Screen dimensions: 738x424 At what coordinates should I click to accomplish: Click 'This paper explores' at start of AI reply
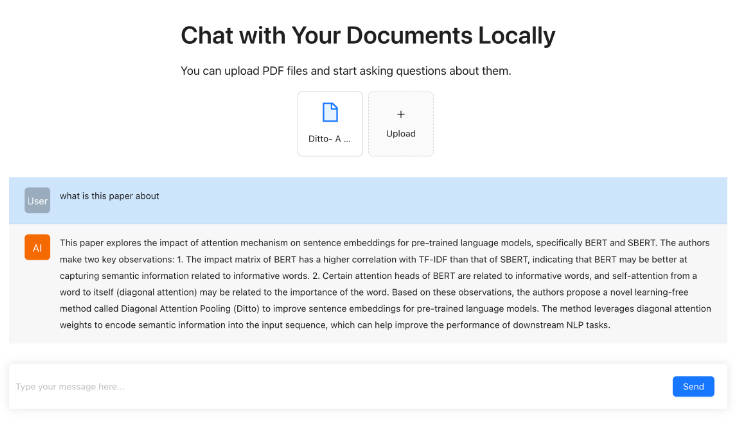click(102, 243)
